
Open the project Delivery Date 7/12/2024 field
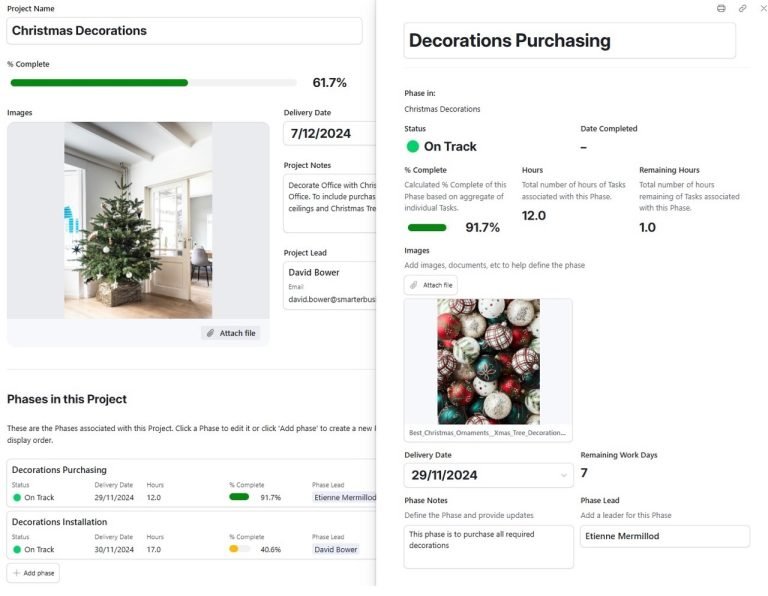(328, 133)
